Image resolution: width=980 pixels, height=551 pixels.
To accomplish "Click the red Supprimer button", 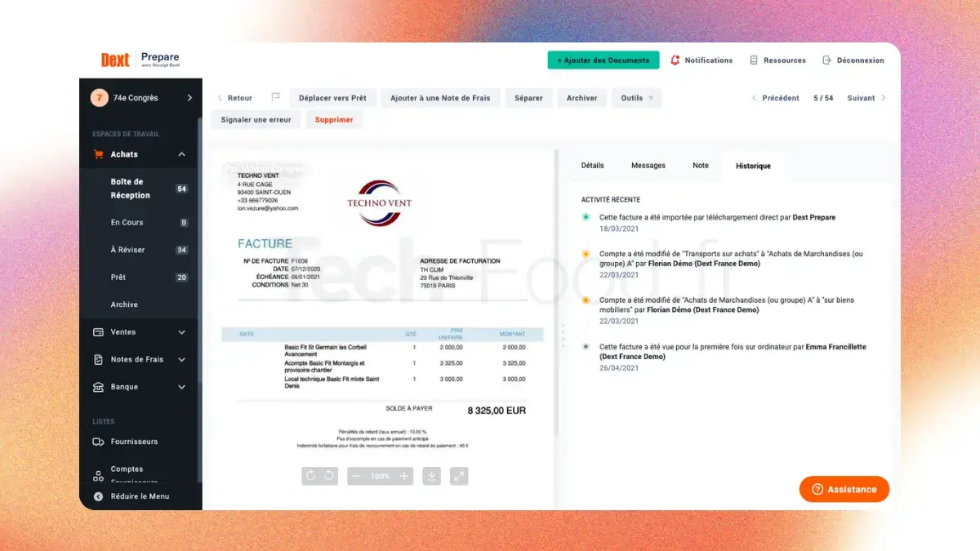I will (334, 120).
